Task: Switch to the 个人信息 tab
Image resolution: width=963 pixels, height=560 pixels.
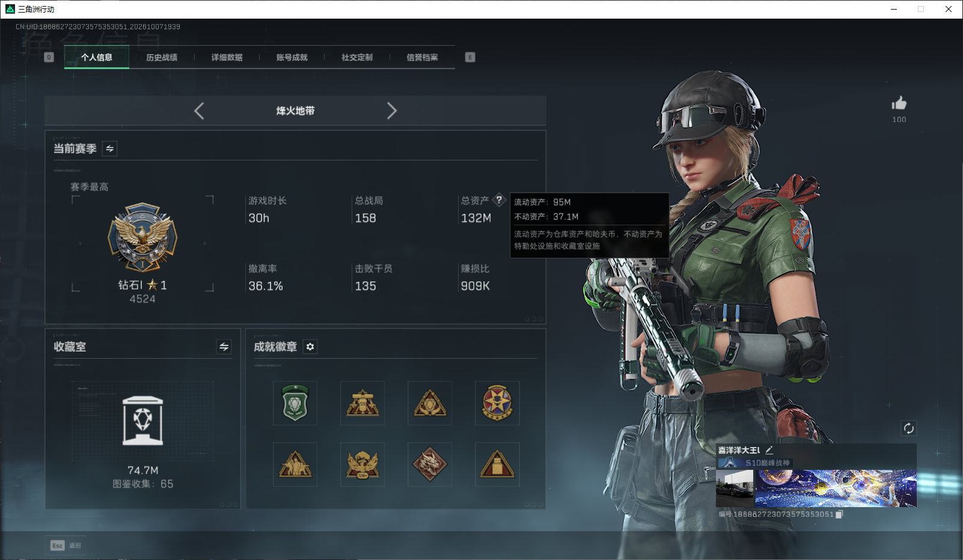Action: [x=97, y=58]
